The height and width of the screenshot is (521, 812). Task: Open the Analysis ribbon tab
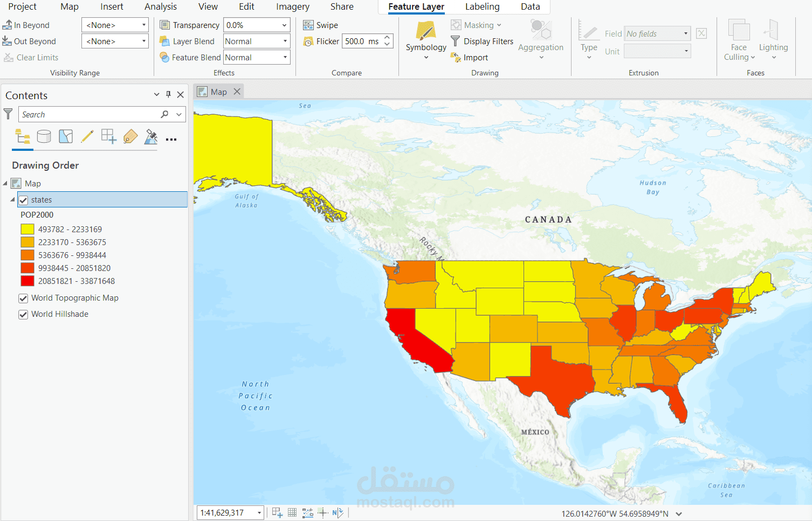pyautogui.click(x=160, y=7)
